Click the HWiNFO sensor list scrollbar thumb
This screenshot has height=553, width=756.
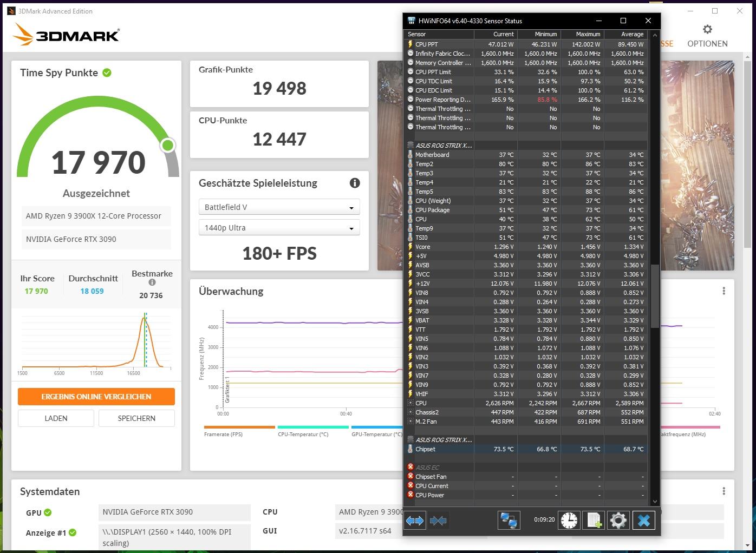click(654, 296)
